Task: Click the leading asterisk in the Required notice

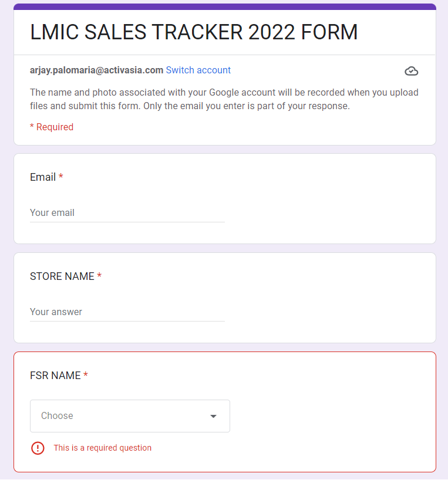Action: click(32, 127)
